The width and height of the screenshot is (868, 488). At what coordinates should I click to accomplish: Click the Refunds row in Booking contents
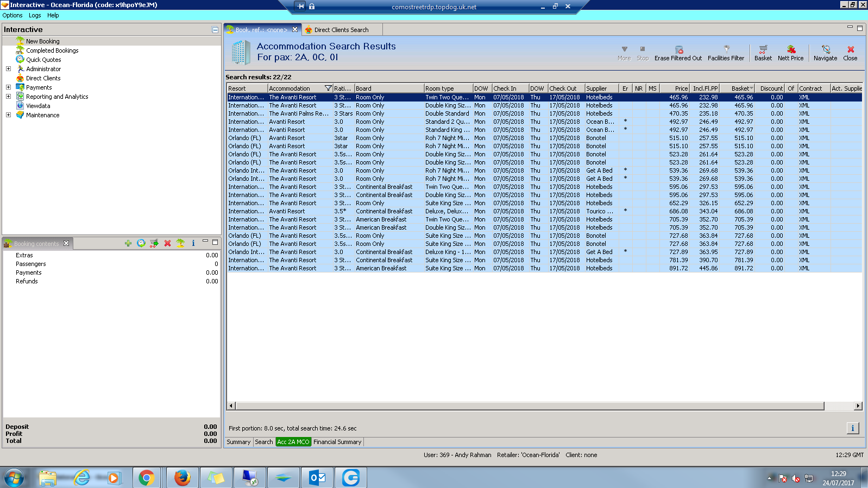111,281
